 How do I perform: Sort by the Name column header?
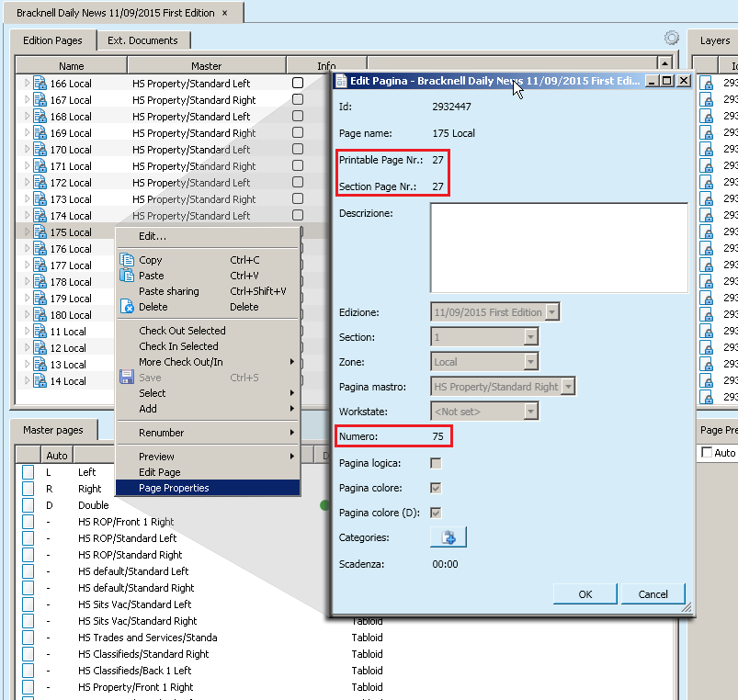(x=71, y=66)
